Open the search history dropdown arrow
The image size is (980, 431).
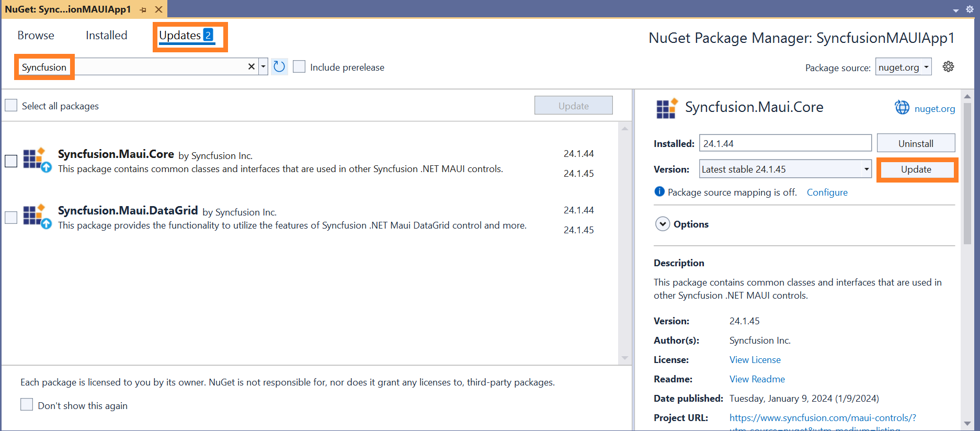(263, 66)
